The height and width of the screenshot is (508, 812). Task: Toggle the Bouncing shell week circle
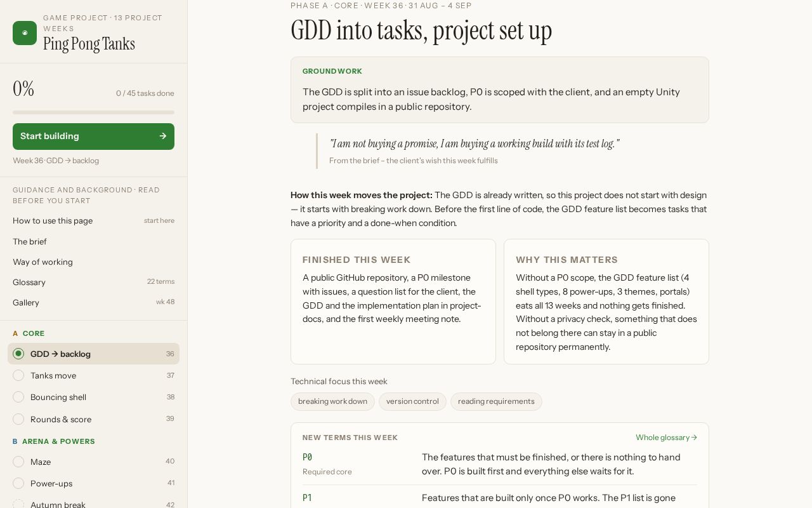click(x=18, y=397)
